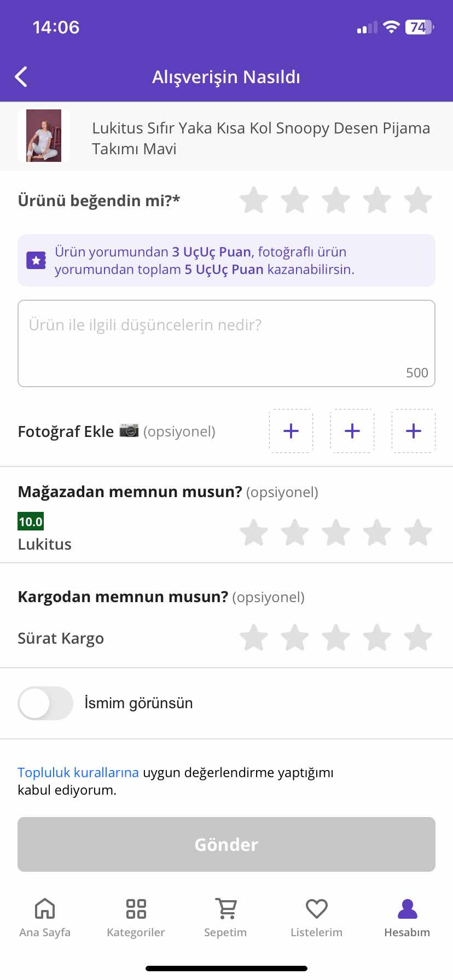Rate Lukitus store four stars
This screenshot has height=980, width=453.
pyautogui.click(x=377, y=533)
